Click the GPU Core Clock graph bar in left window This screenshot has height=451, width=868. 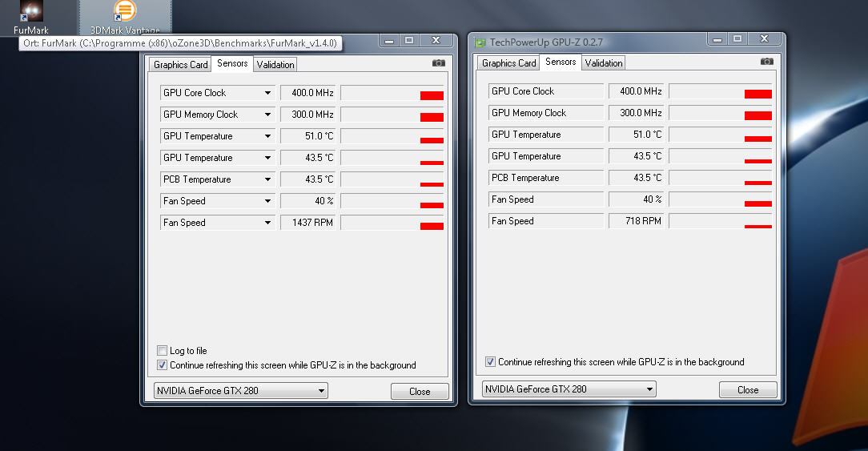click(x=392, y=93)
